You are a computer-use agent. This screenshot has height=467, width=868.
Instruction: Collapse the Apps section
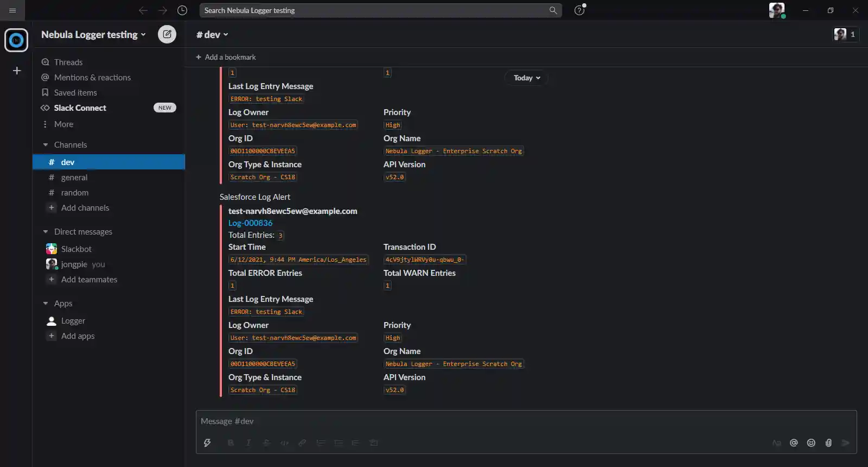coord(46,304)
